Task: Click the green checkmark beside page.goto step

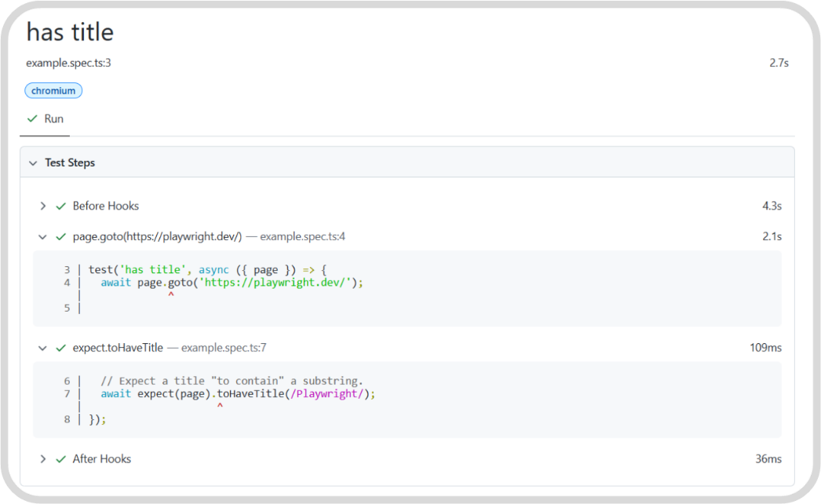Action: [x=60, y=236]
